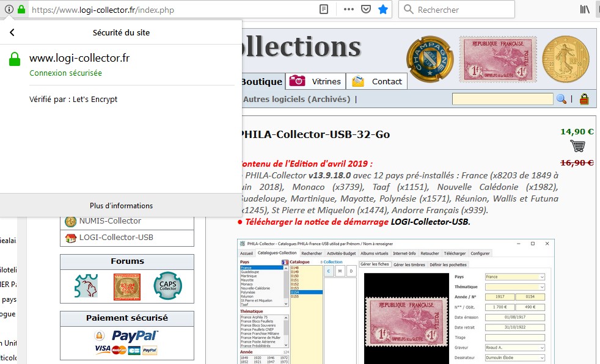Click the large stamp image in PHILA-Collector preview
The width and height of the screenshot is (600, 364).
(406, 322)
